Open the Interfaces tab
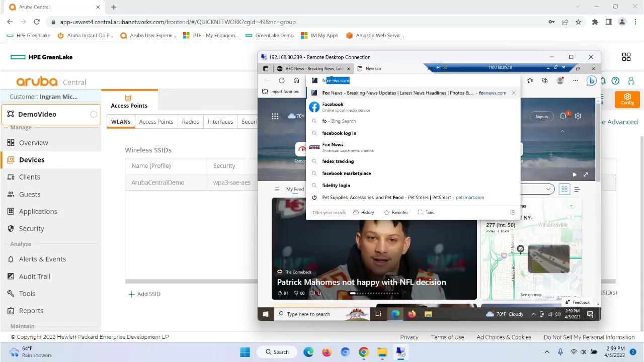 point(220,122)
